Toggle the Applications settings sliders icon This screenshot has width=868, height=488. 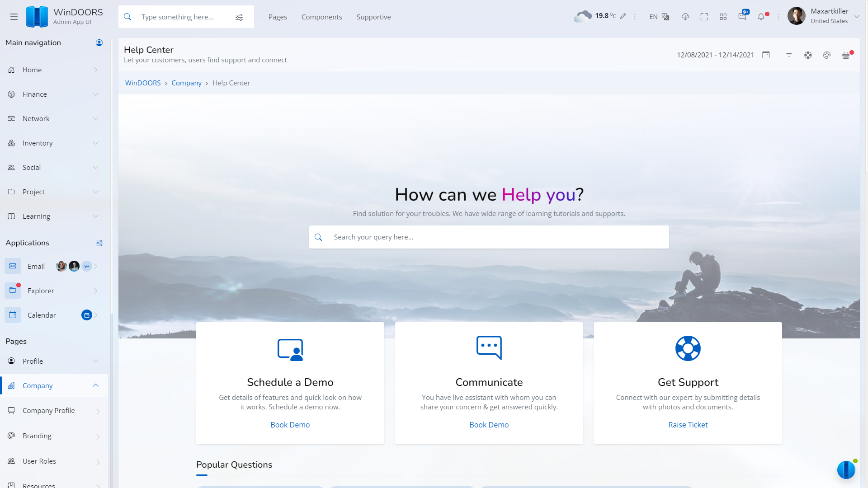99,243
